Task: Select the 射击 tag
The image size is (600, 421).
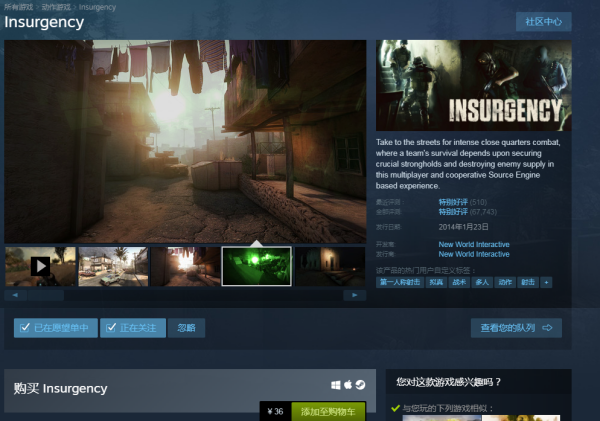Action: click(x=528, y=282)
